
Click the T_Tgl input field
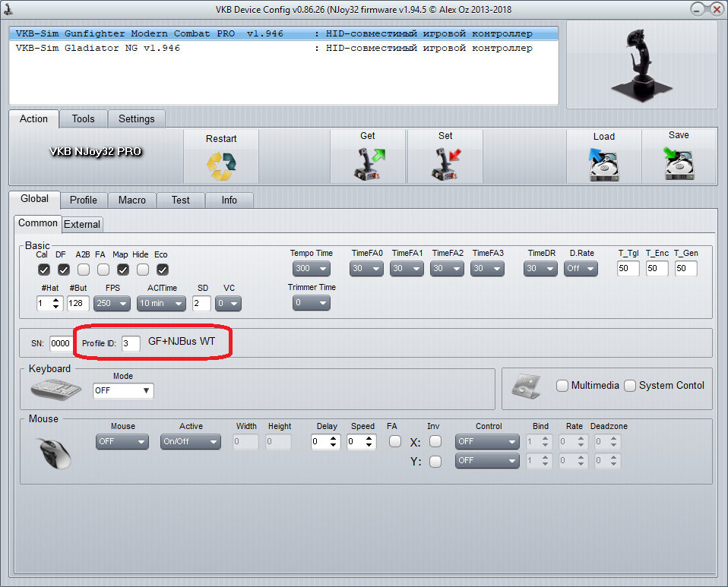[x=628, y=268]
